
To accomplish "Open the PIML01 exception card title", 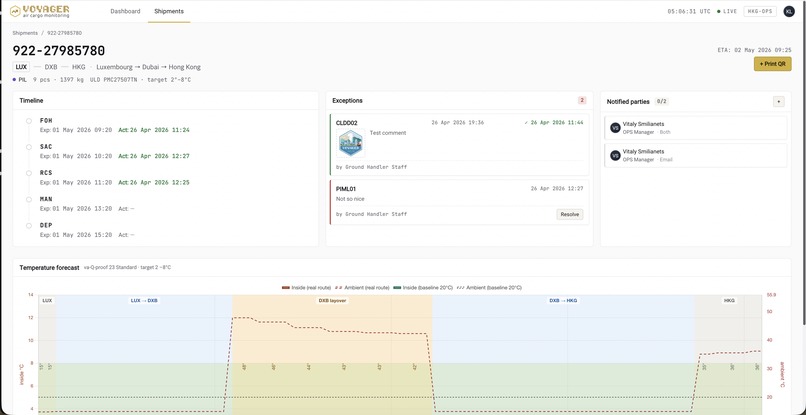I will coord(346,189).
